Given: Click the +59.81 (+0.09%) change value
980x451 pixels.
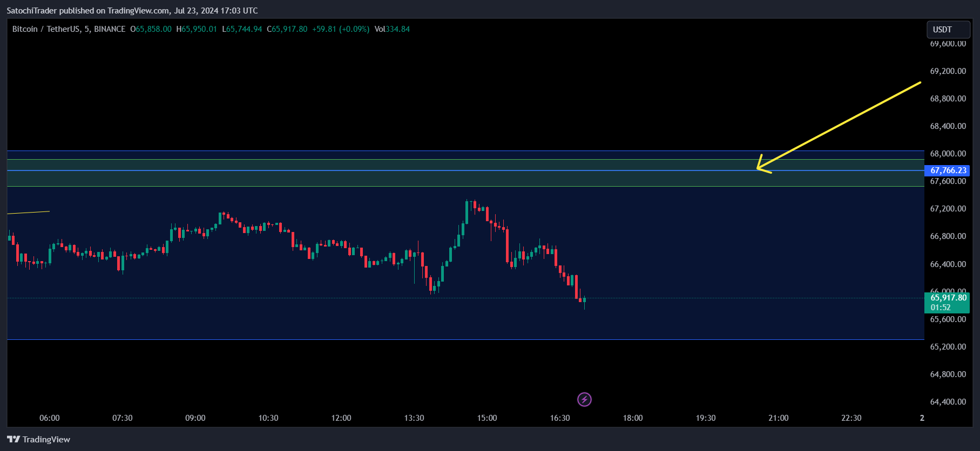Looking at the screenshot, I should pos(341,29).
